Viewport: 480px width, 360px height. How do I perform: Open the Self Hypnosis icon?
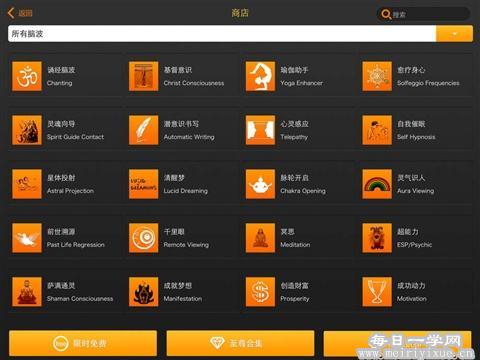(377, 130)
